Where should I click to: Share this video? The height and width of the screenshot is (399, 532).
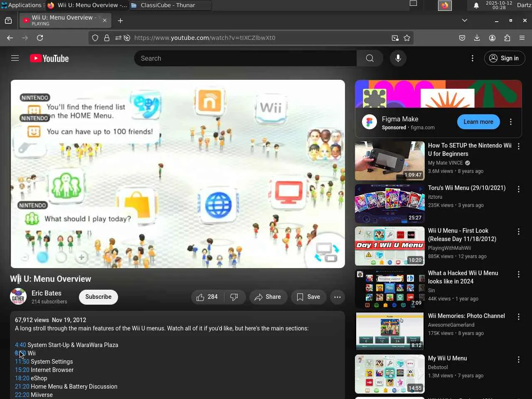pyautogui.click(x=268, y=297)
